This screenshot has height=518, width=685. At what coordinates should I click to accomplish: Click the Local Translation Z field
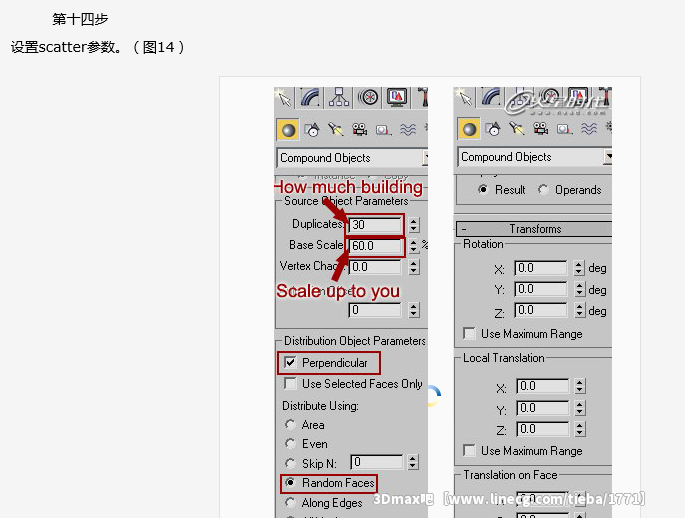tap(543, 429)
